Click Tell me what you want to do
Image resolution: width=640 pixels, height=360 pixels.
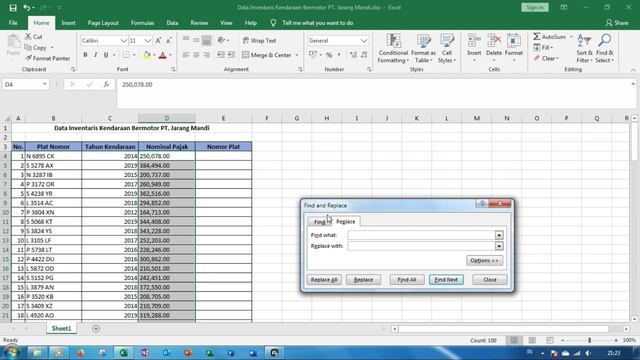pyautogui.click(x=318, y=23)
